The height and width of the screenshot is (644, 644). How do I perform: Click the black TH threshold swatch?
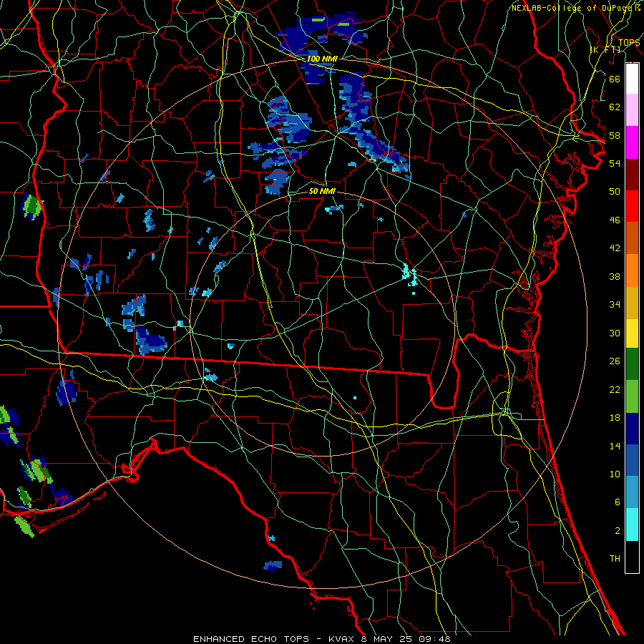point(632,557)
